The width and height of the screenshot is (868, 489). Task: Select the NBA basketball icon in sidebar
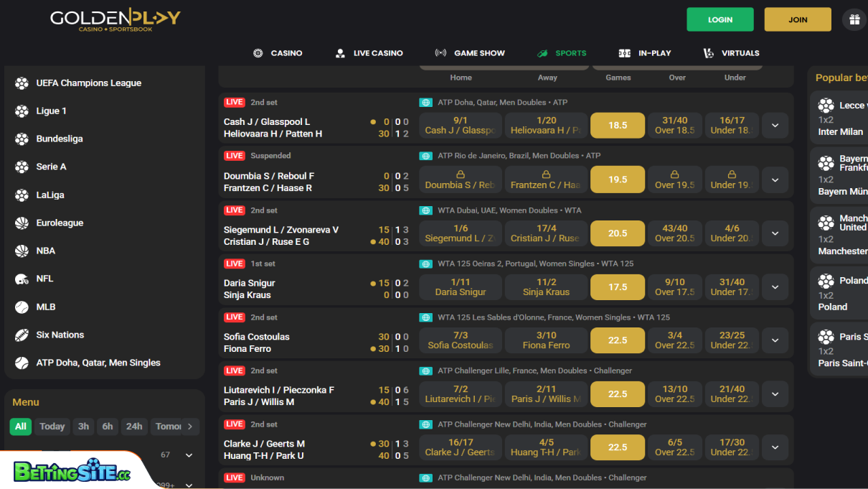pos(22,251)
